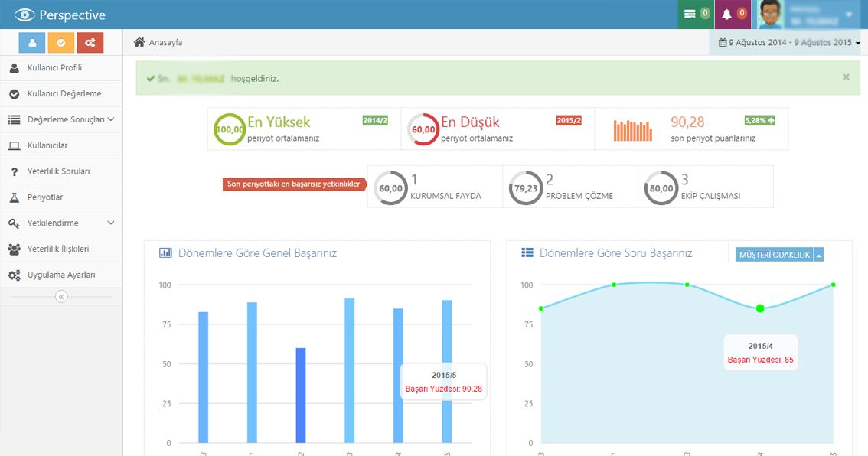868x456 pixels.
Task: Dismiss the welcome alert message
Action: point(846,77)
